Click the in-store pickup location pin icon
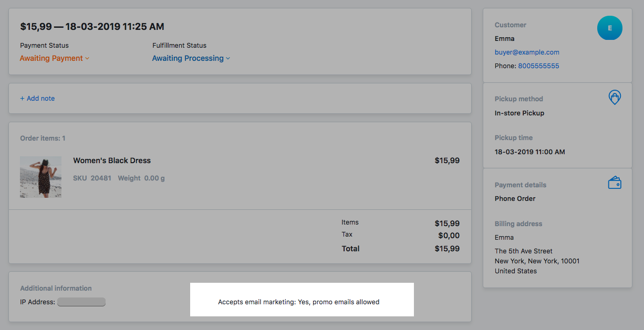Screen dimensions: 644x330 [615, 97]
